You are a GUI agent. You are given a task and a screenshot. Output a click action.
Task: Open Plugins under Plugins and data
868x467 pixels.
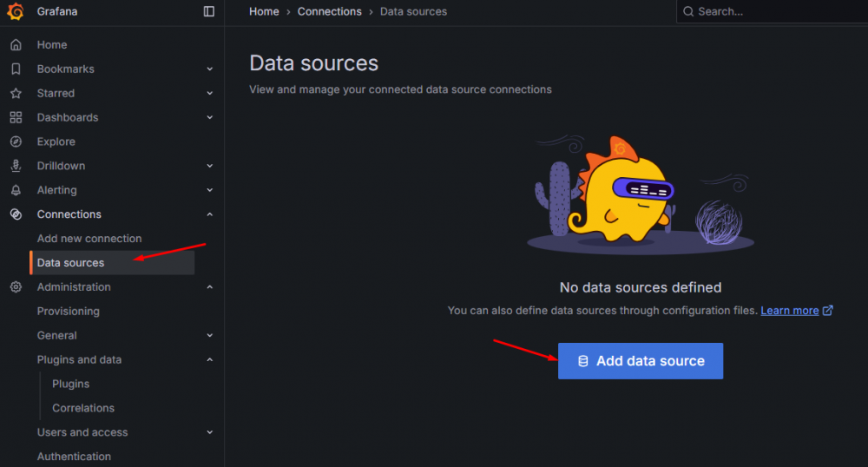[70, 384]
